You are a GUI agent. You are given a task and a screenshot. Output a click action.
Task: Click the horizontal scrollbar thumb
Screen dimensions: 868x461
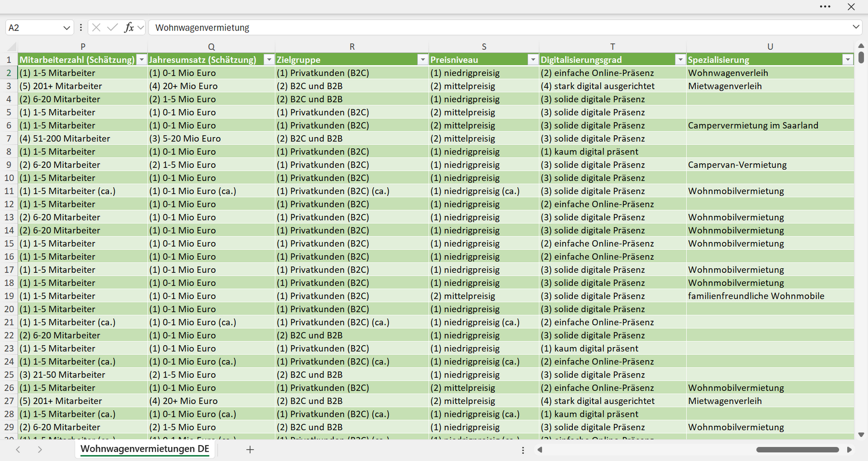point(798,450)
